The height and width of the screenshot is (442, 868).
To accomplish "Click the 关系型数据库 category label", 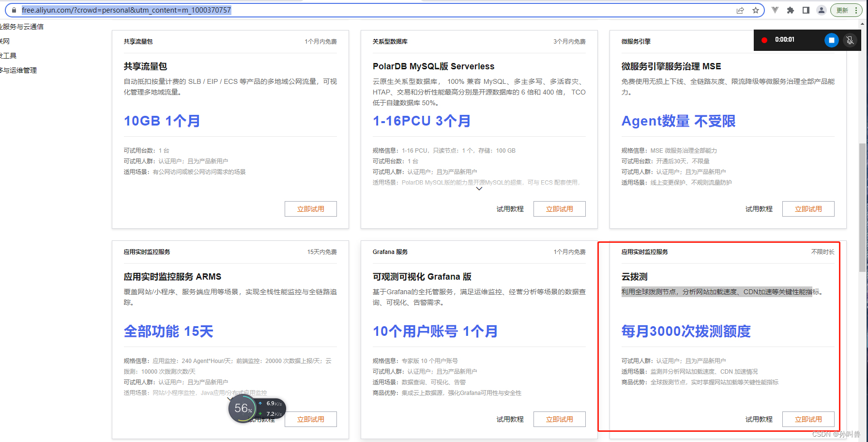I will [390, 42].
